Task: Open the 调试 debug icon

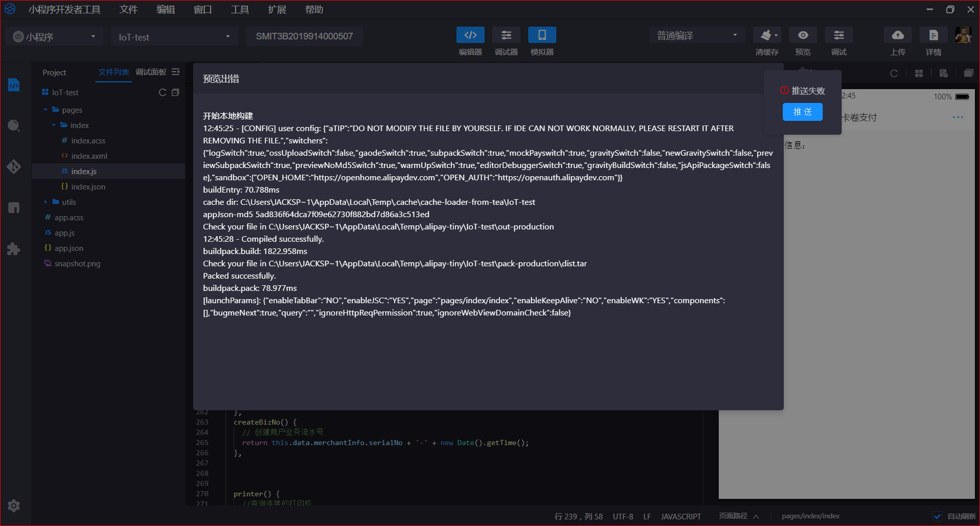Action: 839,35
